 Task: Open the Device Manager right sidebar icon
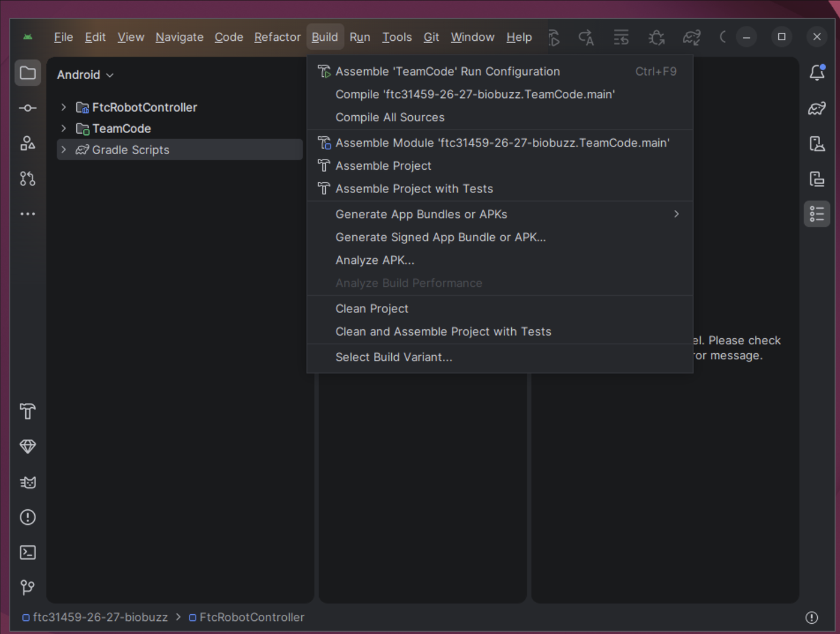[x=817, y=143]
